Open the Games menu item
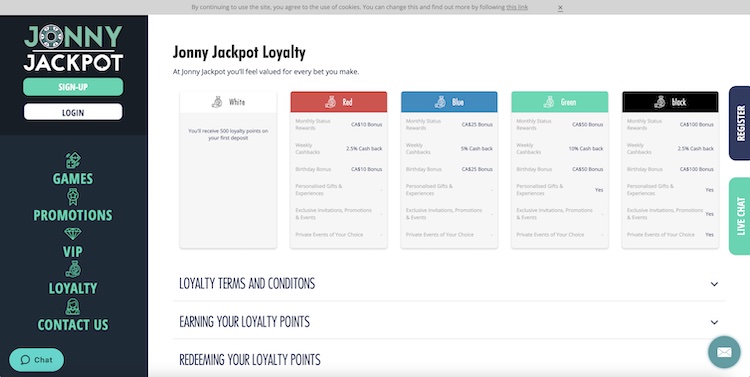 coord(73,178)
